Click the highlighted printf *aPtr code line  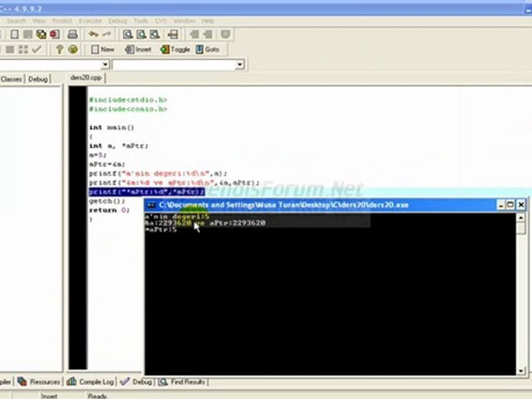point(146,192)
